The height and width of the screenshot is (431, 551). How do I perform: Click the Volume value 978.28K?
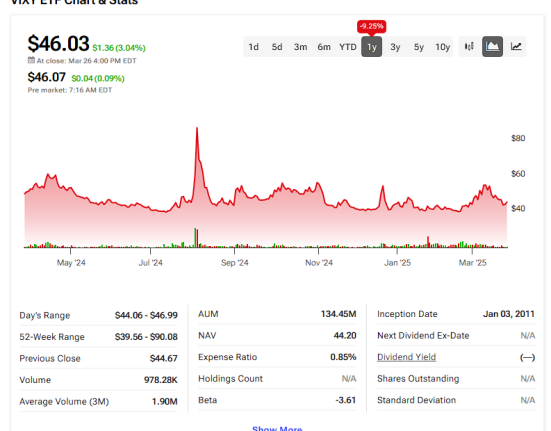pyautogui.click(x=161, y=380)
